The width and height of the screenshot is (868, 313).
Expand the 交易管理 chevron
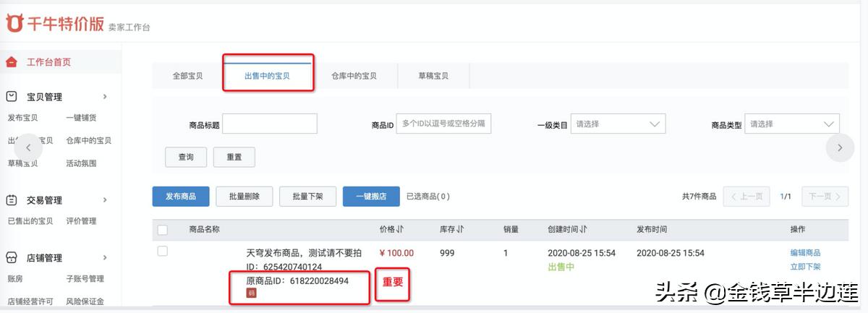click(x=105, y=200)
